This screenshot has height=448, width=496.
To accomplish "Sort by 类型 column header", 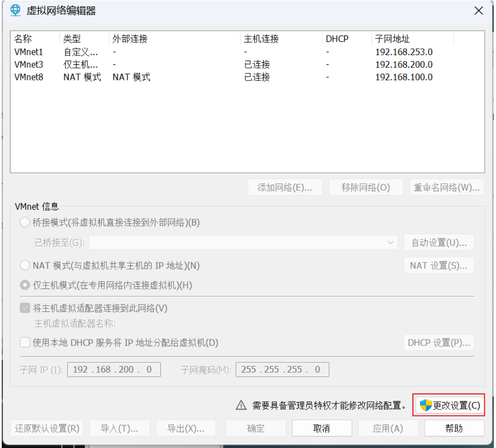I will 84,39.
